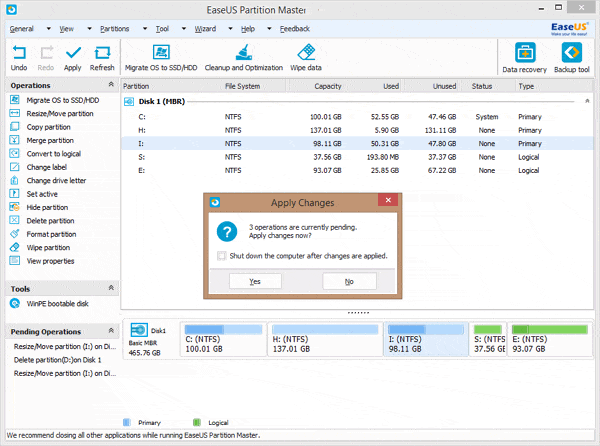Click No in Apply Changes dialog
600x446 pixels.
tap(349, 281)
